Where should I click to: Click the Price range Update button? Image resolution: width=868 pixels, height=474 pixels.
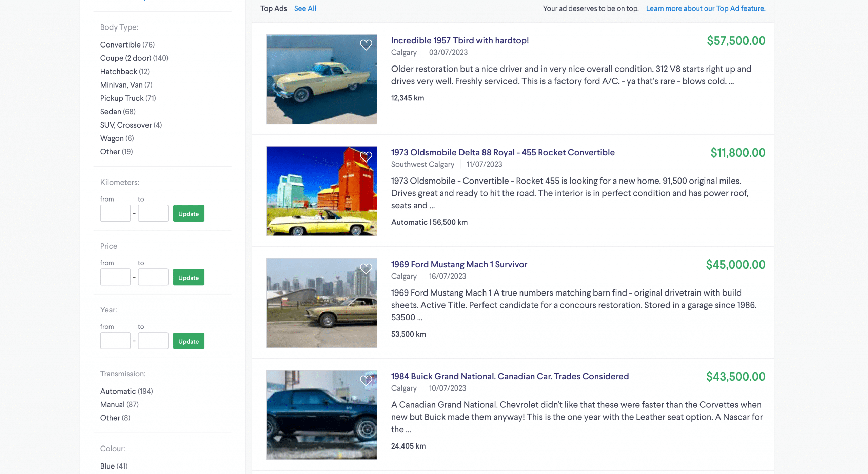click(189, 277)
